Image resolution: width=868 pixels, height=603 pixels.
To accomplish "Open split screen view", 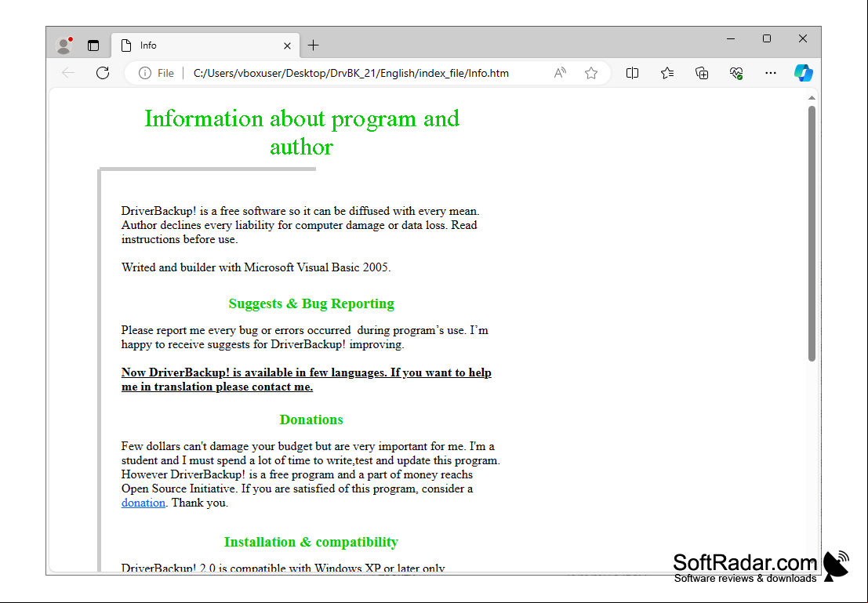I will point(632,73).
